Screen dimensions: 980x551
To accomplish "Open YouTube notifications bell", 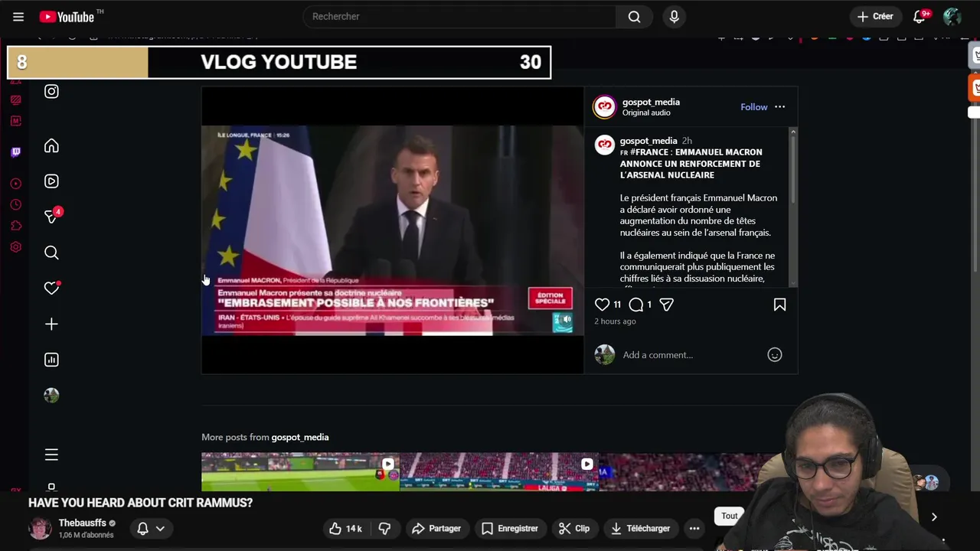I will pos(920,16).
